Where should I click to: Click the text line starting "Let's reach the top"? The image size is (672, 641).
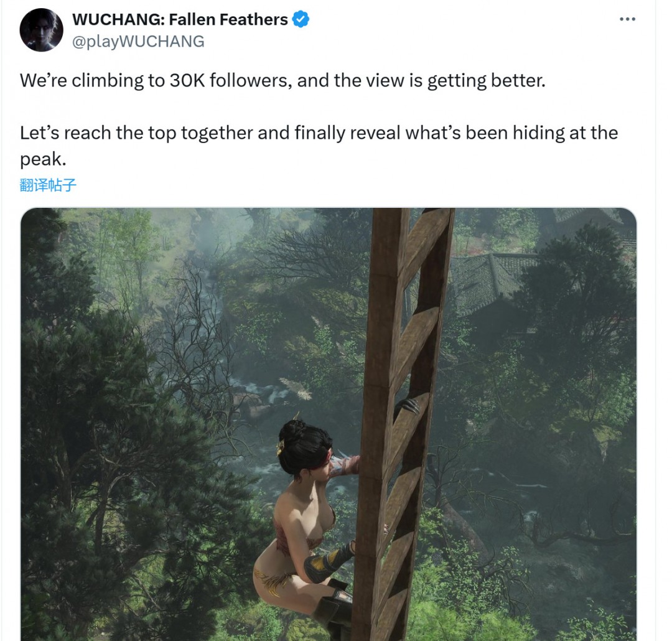coord(319,133)
